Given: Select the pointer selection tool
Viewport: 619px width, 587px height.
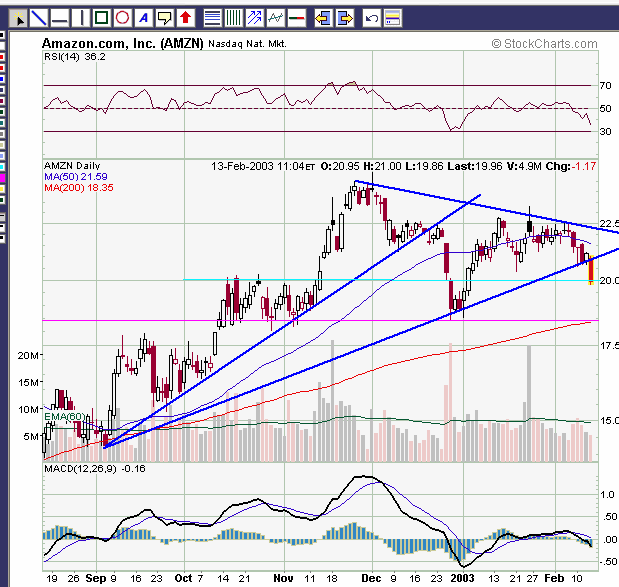Looking at the screenshot, I should [18, 18].
